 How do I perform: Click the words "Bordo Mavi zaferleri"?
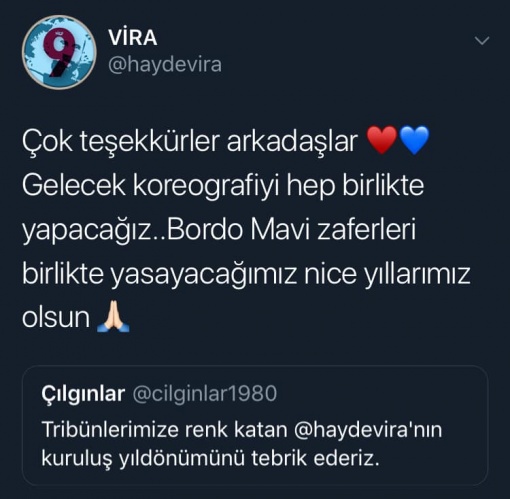click(x=291, y=230)
